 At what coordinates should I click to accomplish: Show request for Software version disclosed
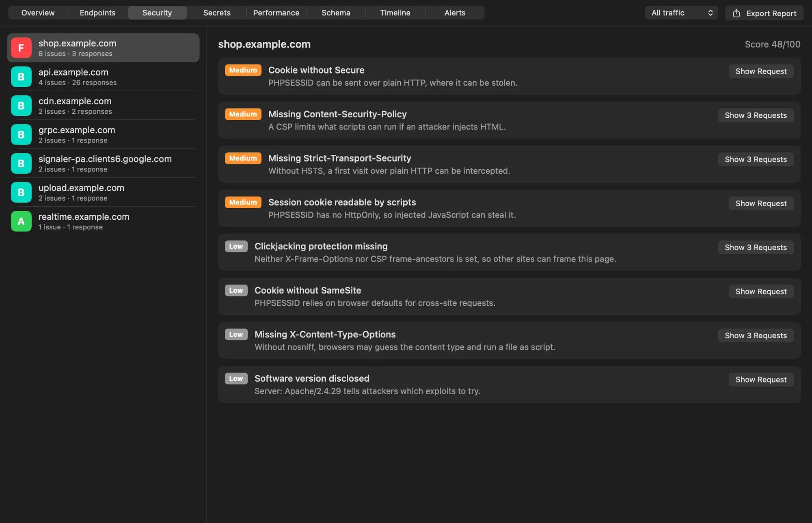click(x=761, y=380)
